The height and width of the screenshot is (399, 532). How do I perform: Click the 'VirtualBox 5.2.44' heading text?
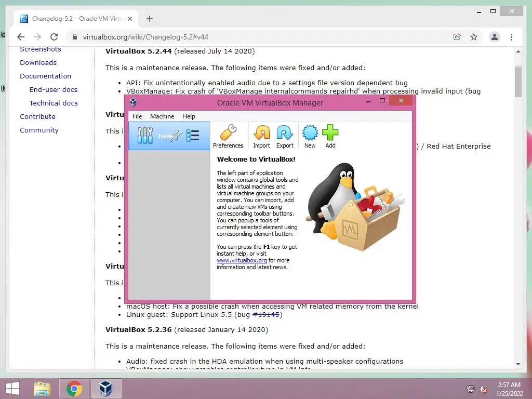click(138, 51)
